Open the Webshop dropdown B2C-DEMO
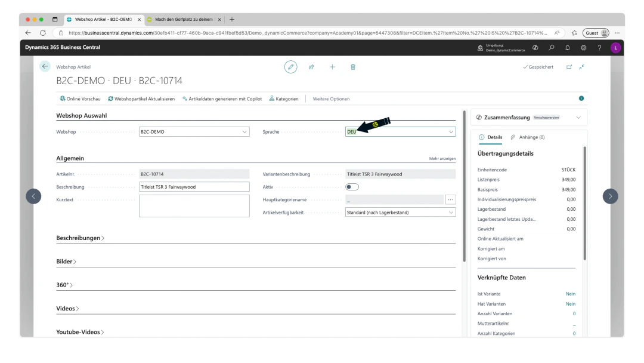644x363 pixels. pos(194,131)
